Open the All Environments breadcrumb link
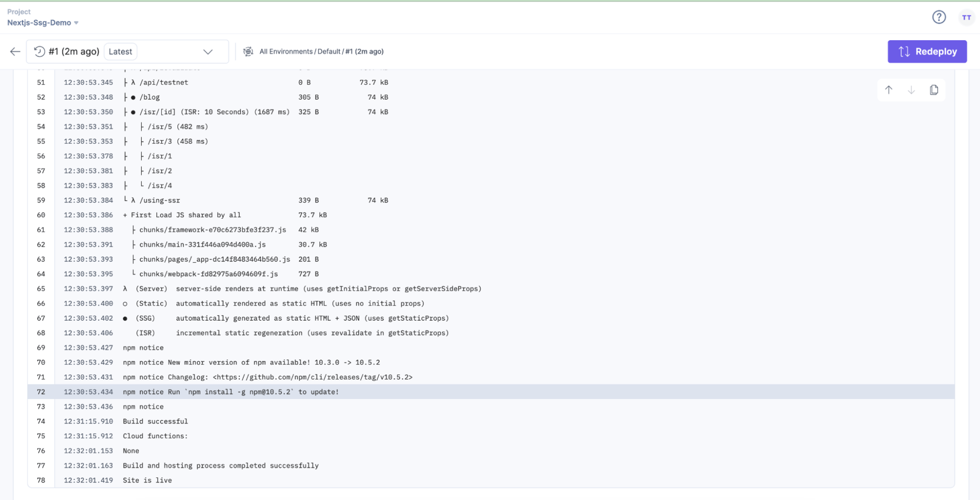This screenshot has height=500, width=980. point(286,51)
